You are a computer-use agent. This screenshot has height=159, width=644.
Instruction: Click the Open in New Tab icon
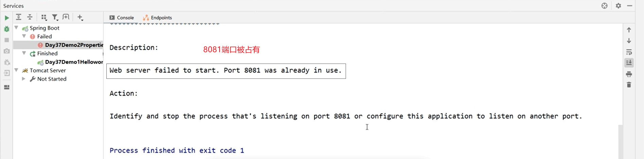pos(66,17)
